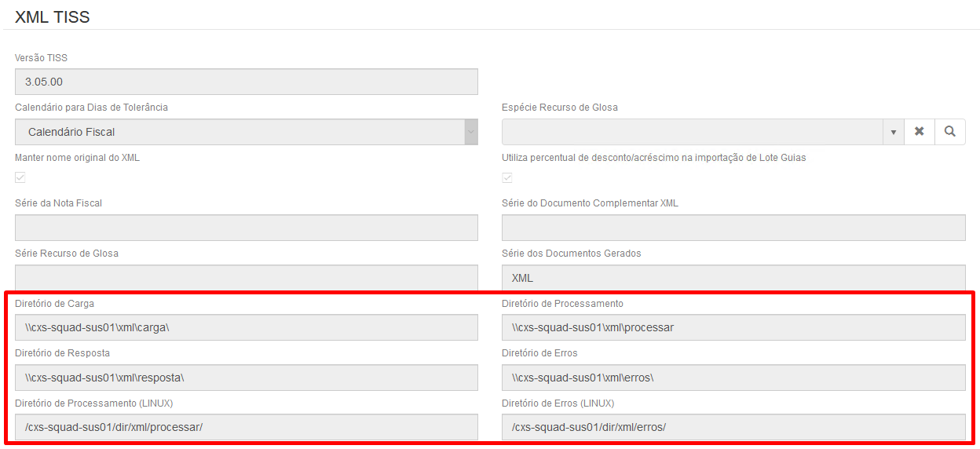The width and height of the screenshot is (980, 449).
Task: Toggle Manter nome original do XML checkbox
Action: (x=20, y=177)
